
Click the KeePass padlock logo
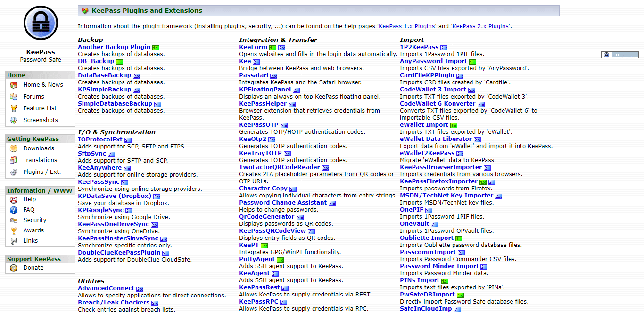pyautogui.click(x=40, y=23)
